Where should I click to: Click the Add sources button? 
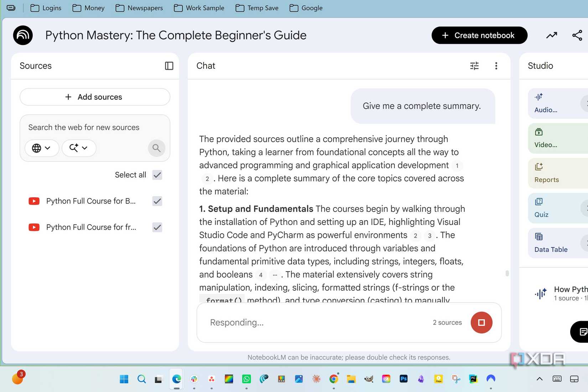click(x=95, y=97)
